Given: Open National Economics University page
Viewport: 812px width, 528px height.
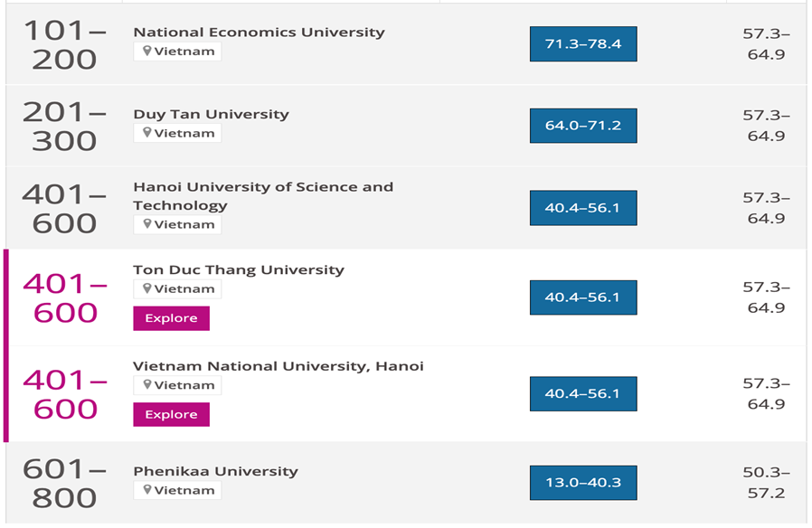Looking at the screenshot, I should coord(259,32).
